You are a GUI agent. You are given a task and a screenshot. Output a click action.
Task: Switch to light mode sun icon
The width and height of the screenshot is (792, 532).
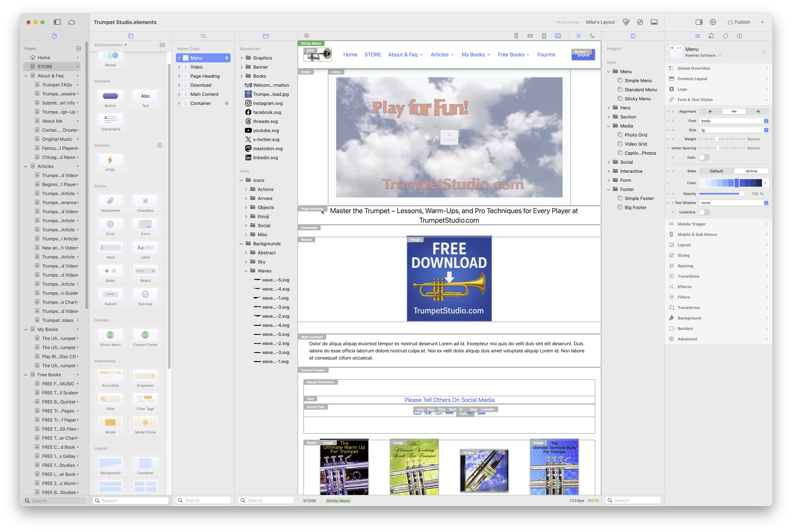[x=578, y=36]
